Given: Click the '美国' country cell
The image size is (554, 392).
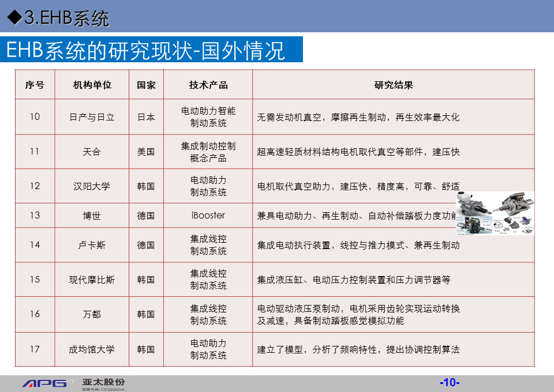Looking at the screenshot, I should tap(146, 152).
